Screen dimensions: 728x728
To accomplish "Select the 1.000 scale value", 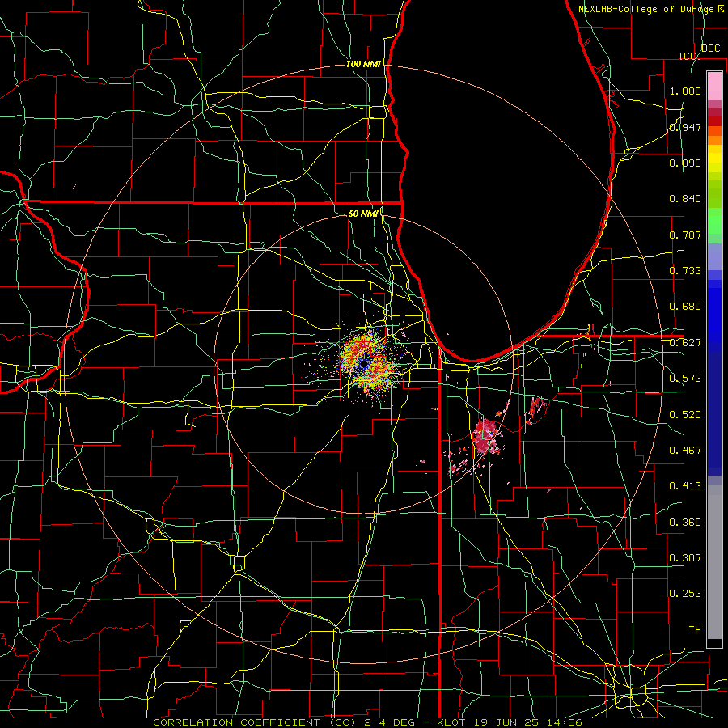I will point(685,91).
